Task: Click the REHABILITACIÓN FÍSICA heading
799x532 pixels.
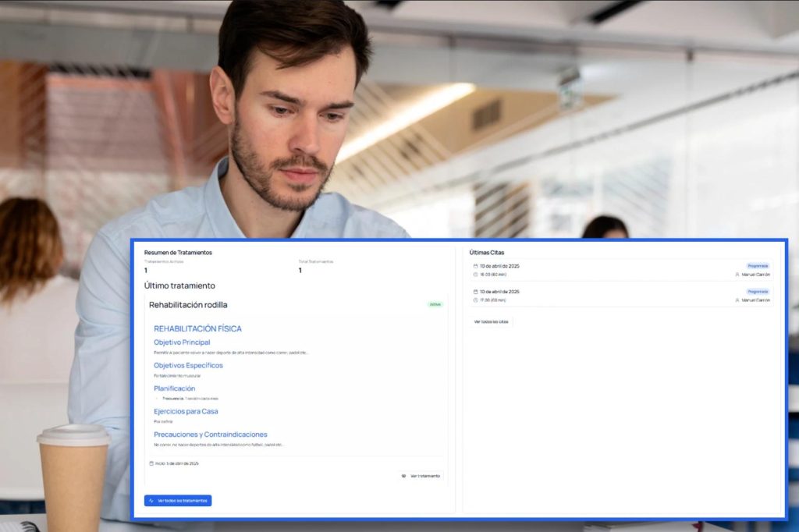Action: click(197, 329)
